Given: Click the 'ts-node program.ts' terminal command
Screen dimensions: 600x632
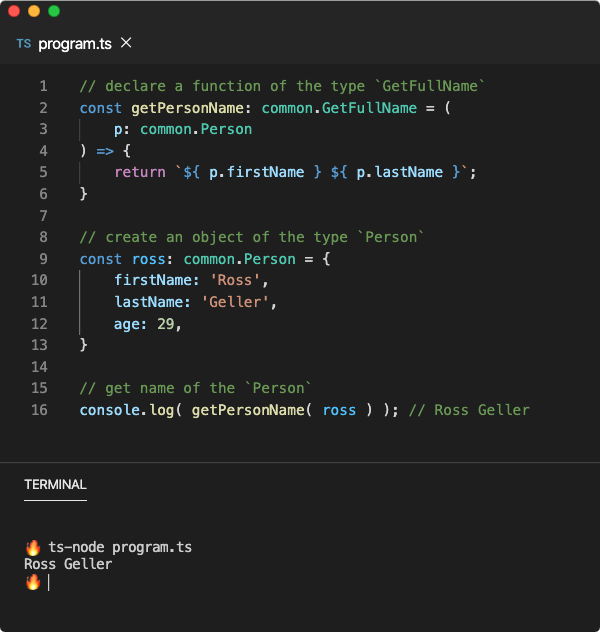Looking at the screenshot, I should click(x=120, y=547).
